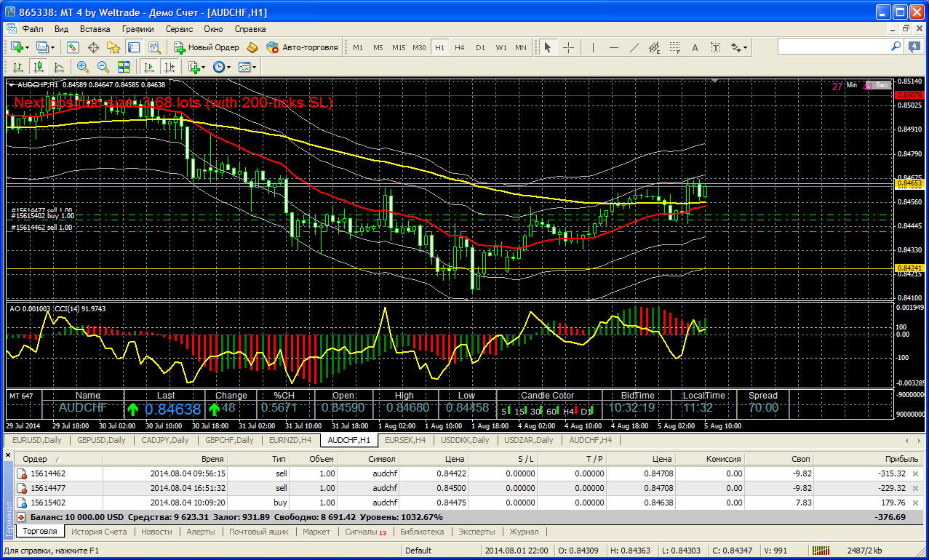Select the crosshair cursor tool
The width and height of the screenshot is (929, 560).
(568, 47)
